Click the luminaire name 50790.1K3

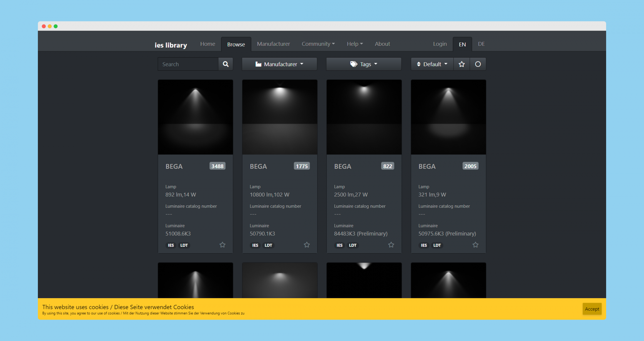(x=262, y=233)
